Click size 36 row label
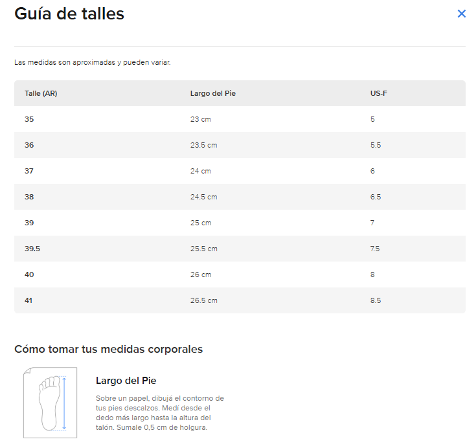 pos(29,145)
